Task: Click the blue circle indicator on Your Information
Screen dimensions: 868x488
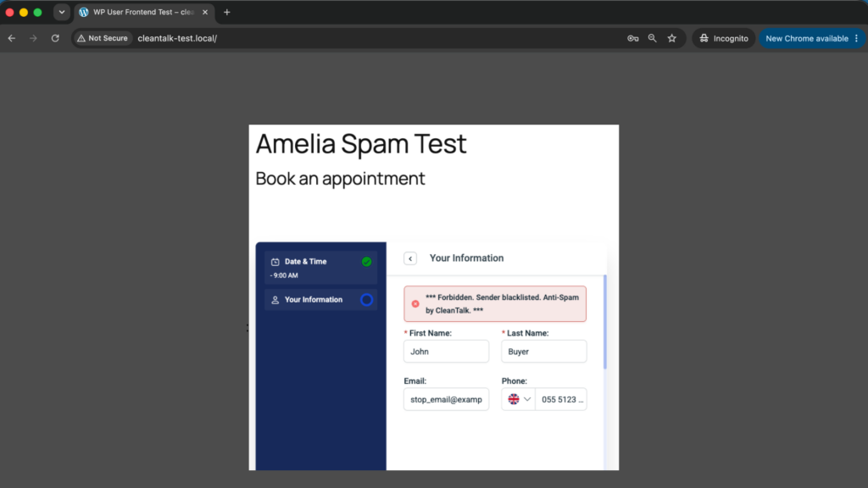Action: point(366,300)
